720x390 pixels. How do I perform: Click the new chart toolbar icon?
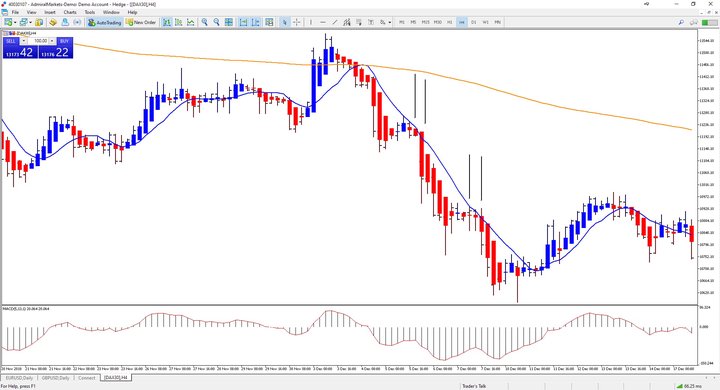click(x=8, y=22)
